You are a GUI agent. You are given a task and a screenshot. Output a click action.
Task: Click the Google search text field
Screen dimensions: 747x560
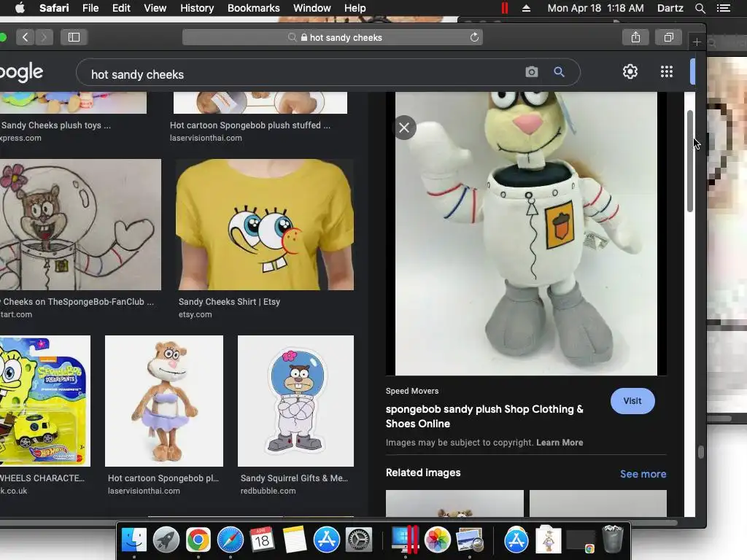pos(305,74)
